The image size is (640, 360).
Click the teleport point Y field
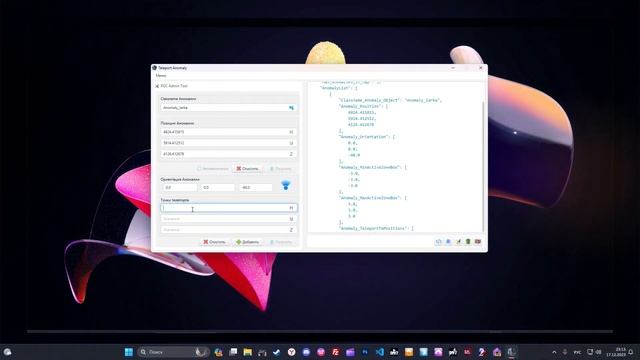pos(229,219)
